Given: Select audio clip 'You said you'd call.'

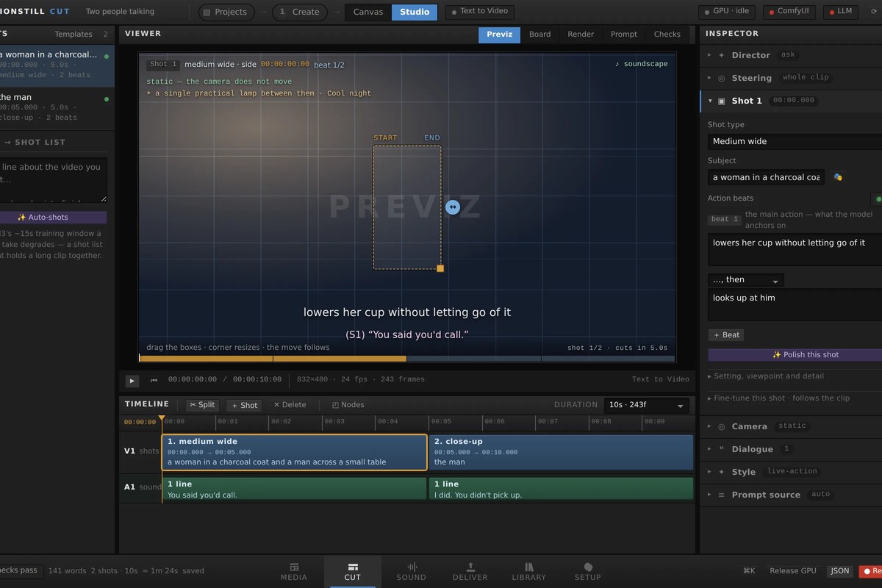Looking at the screenshot, I should [294, 490].
